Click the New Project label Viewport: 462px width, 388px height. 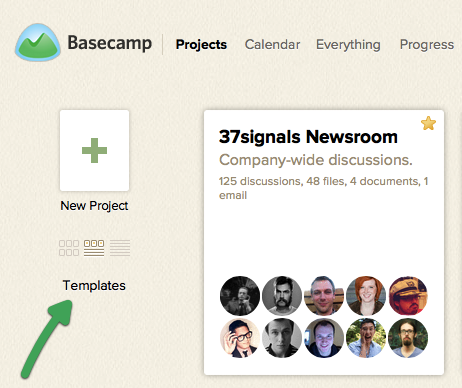coord(94,206)
